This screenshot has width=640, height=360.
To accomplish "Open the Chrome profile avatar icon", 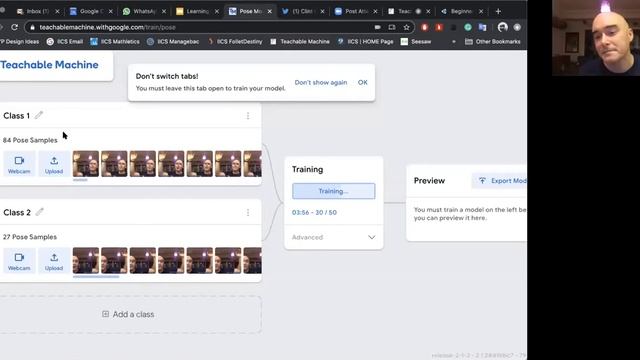I will click(x=502, y=27).
